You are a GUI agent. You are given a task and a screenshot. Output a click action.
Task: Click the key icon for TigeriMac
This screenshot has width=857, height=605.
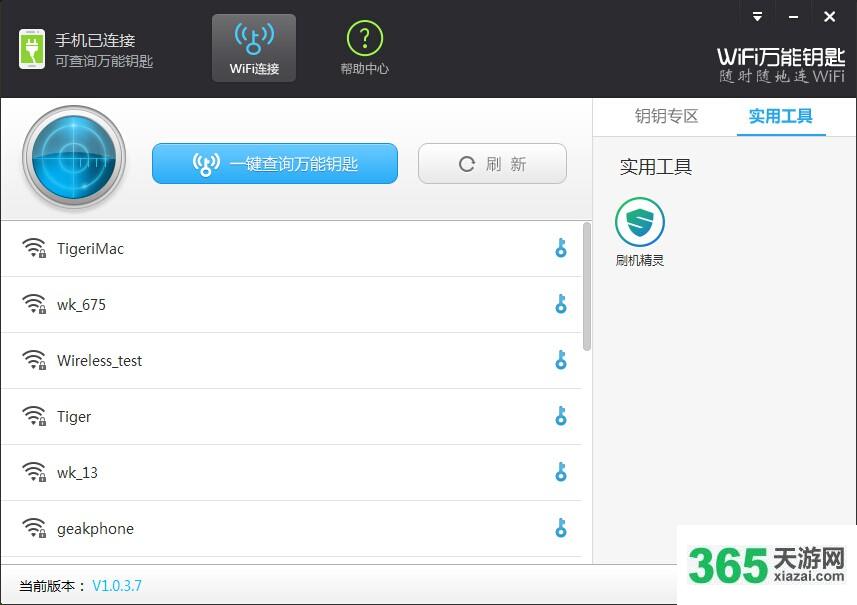[561, 248]
